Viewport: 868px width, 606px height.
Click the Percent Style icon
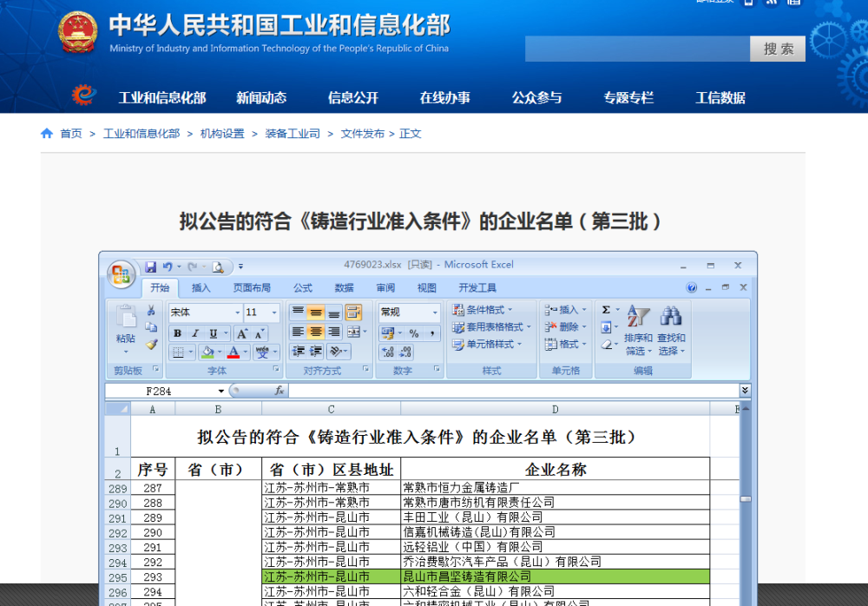click(414, 333)
